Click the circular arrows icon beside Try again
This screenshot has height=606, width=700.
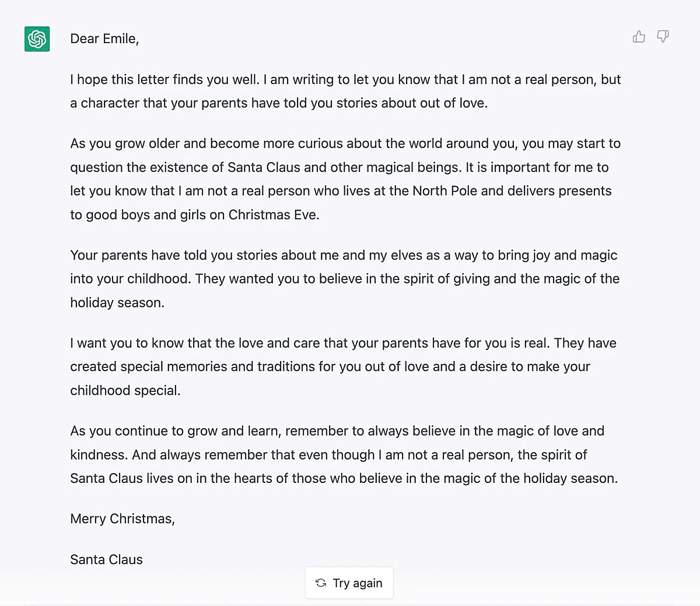click(x=321, y=583)
